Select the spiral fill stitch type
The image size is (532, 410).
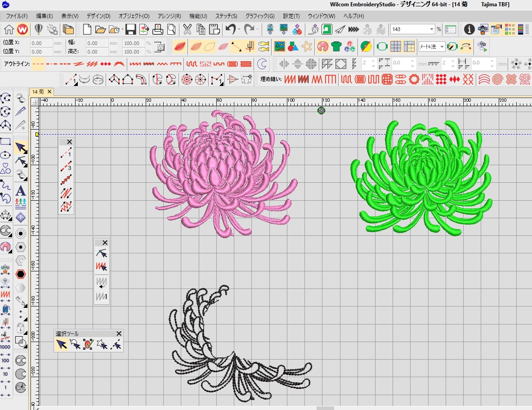(497, 80)
